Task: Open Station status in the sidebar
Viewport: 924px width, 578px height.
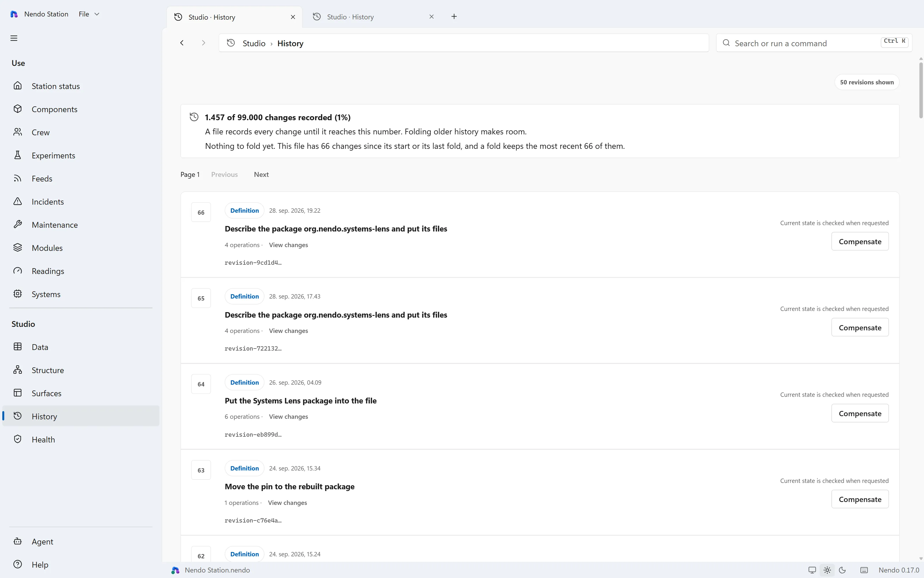Action: [81, 86]
